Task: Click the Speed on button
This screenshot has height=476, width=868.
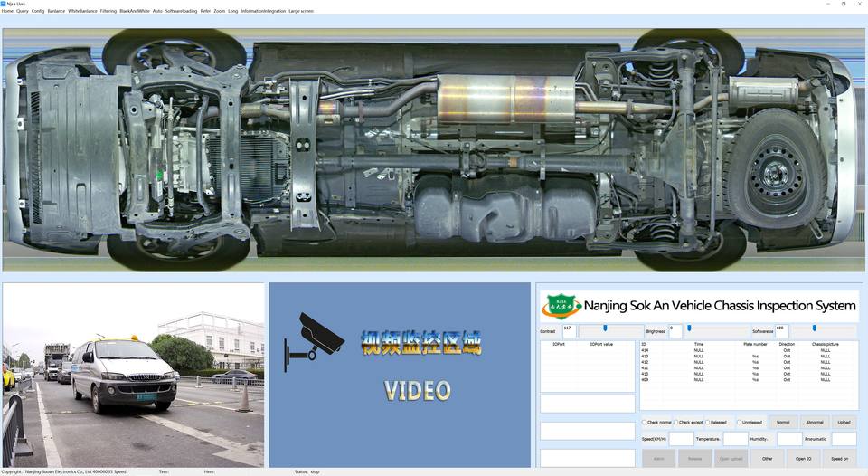Action: (x=840, y=458)
